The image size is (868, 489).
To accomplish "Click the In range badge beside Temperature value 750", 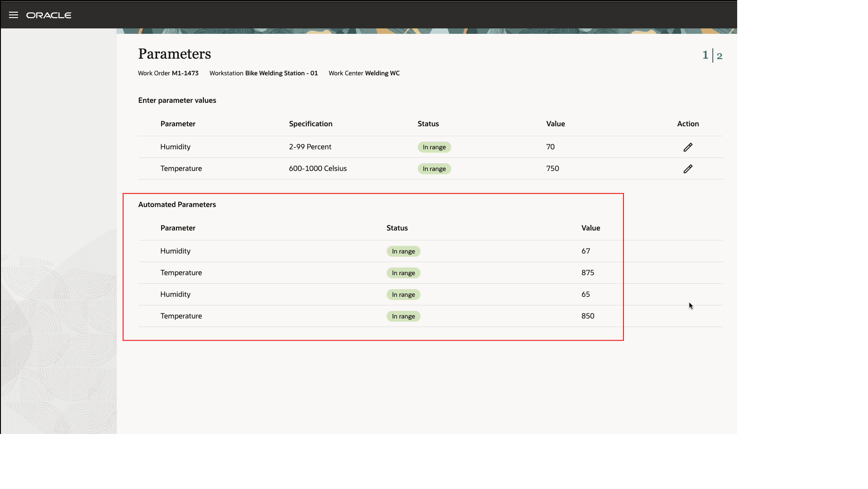I will 434,168.
